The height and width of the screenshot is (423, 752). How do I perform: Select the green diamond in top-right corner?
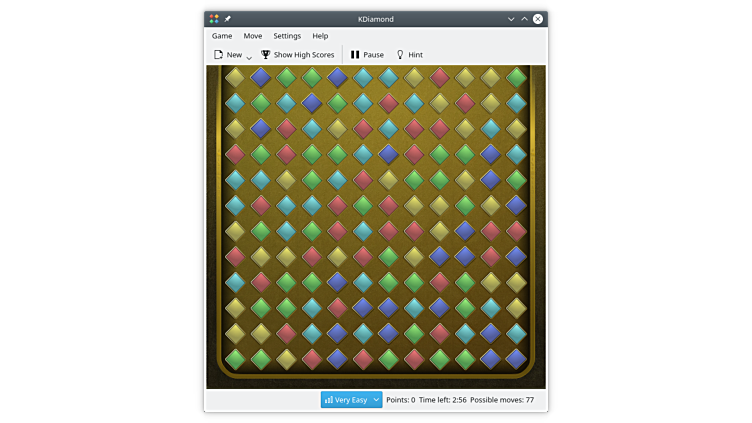(516, 77)
